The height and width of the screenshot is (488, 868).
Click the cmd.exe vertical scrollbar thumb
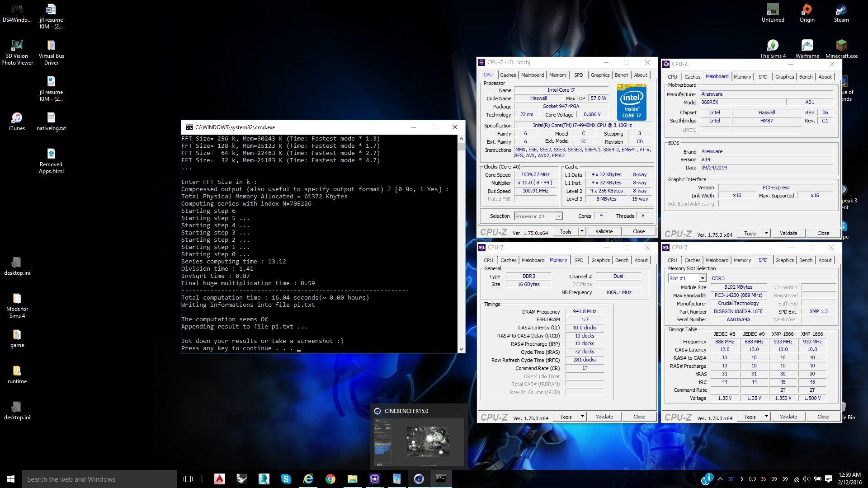[461, 146]
